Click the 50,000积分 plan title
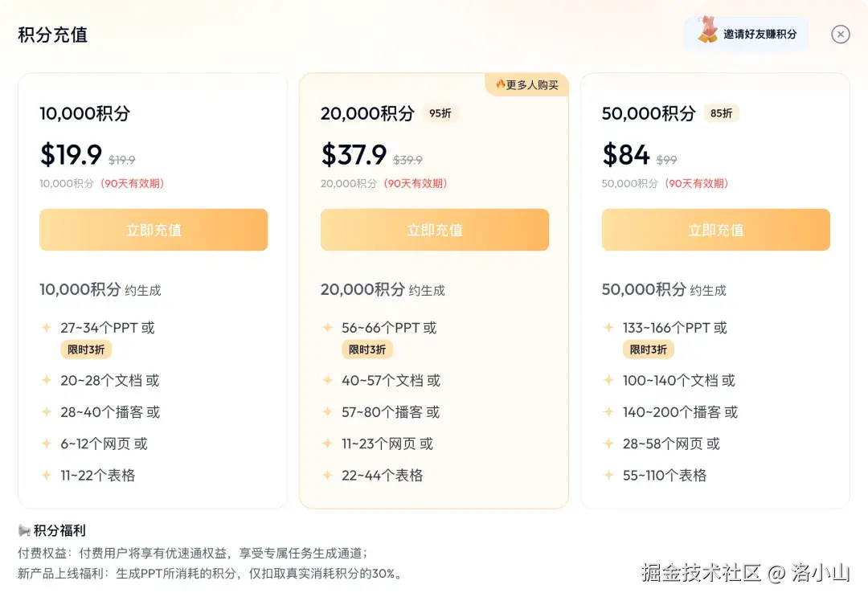This screenshot has height=601, width=868. coord(648,114)
